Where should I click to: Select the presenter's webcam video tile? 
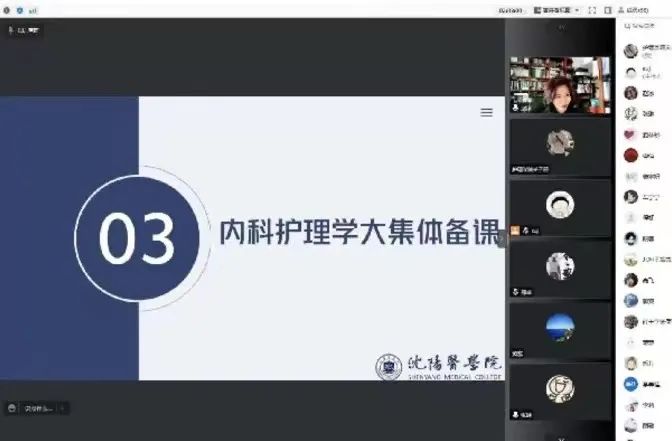(559, 85)
